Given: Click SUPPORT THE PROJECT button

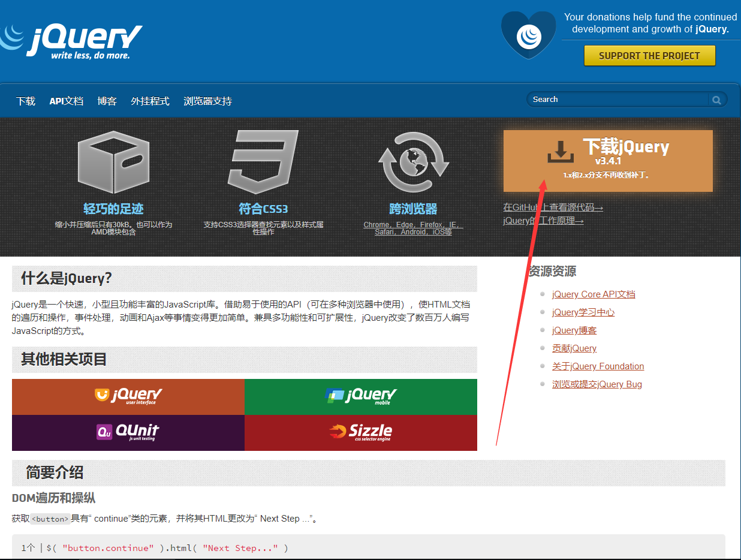Looking at the screenshot, I should 649,56.
